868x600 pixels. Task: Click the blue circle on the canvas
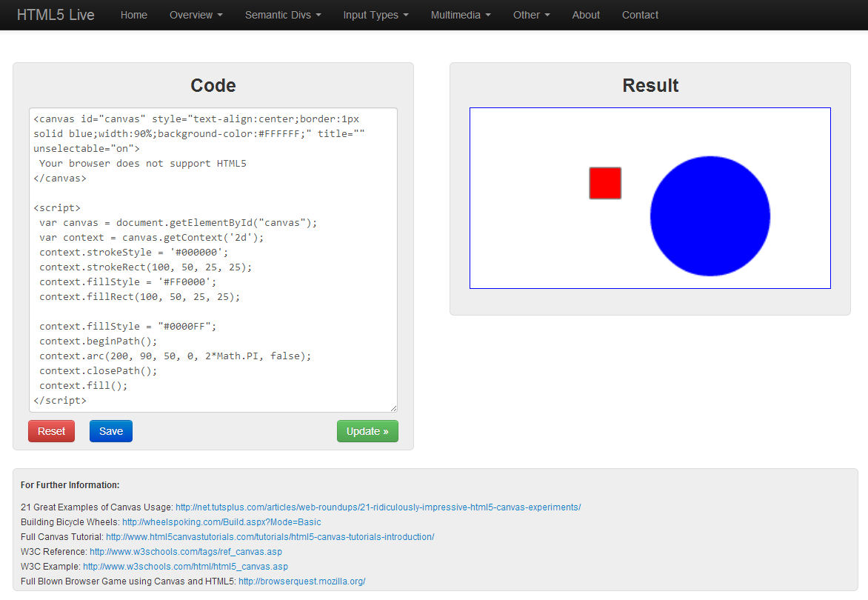[710, 216]
